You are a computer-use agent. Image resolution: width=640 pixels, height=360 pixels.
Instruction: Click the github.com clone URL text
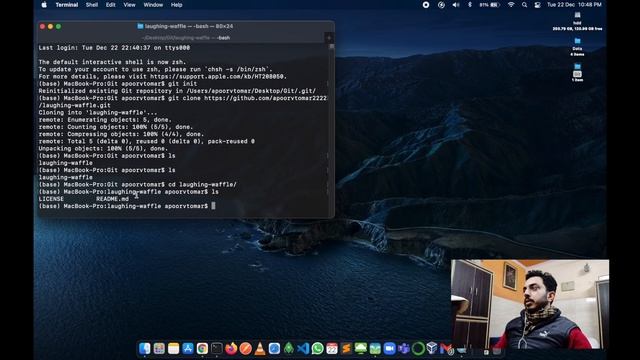pos(265,98)
